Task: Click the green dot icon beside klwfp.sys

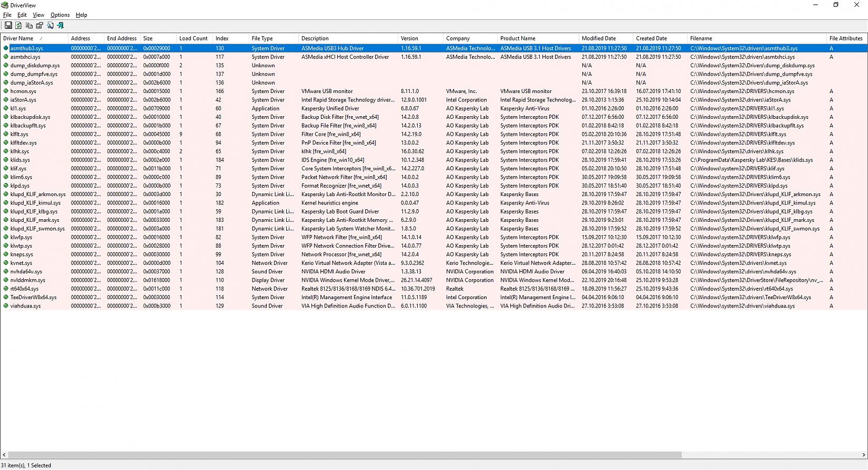Action: (6, 237)
